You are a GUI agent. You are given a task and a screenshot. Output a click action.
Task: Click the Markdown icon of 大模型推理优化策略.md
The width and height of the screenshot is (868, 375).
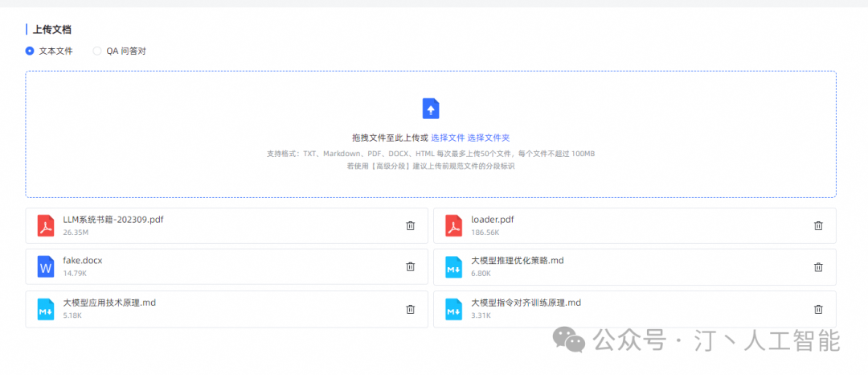click(x=454, y=266)
